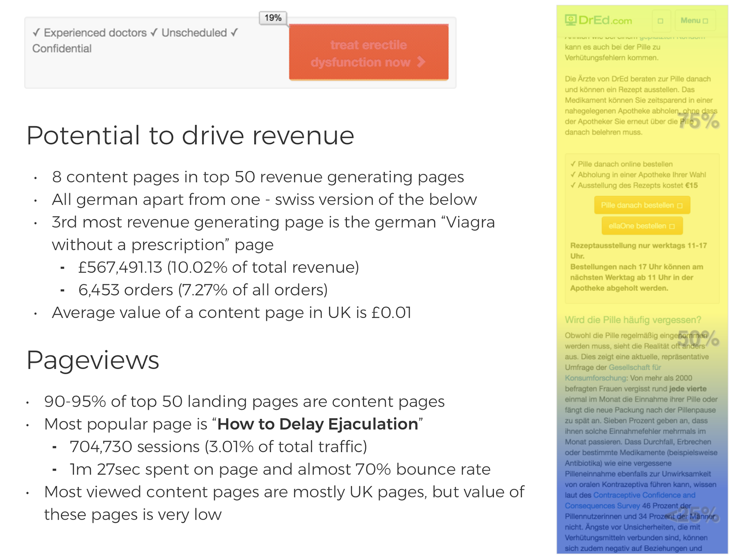This screenshot has height=560, width=747.
Task: Click 'Pille danach online bestellen' checklist line
Action: 621,164
